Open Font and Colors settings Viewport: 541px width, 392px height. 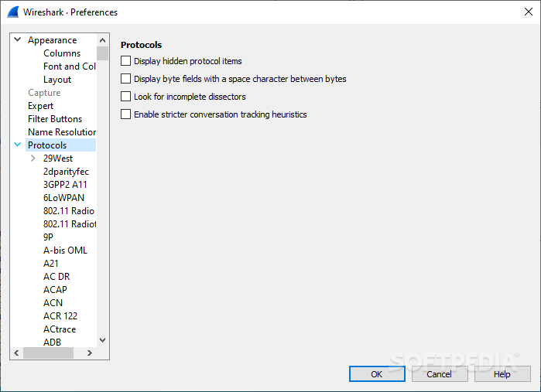(70, 66)
